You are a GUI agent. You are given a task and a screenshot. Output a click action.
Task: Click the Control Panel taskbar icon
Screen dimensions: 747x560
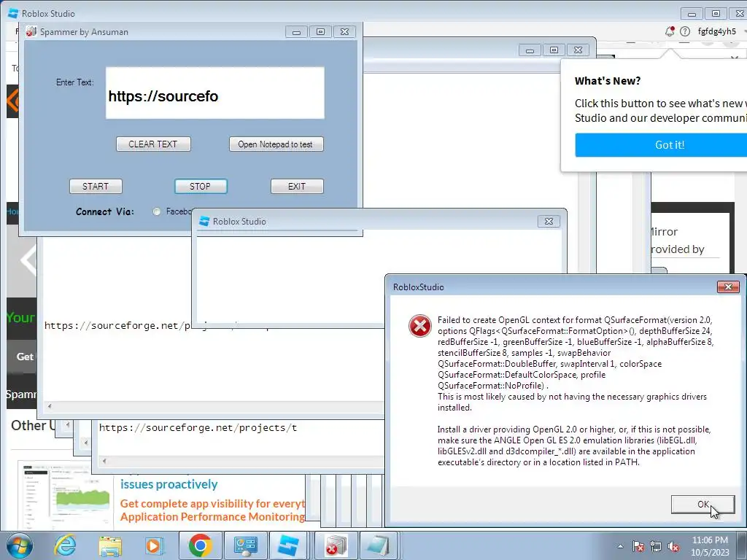coord(245,545)
